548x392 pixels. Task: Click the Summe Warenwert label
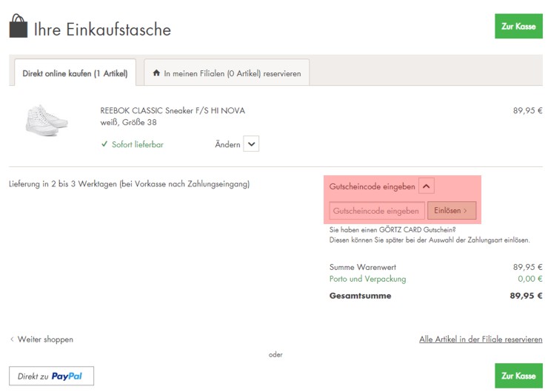[363, 268]
